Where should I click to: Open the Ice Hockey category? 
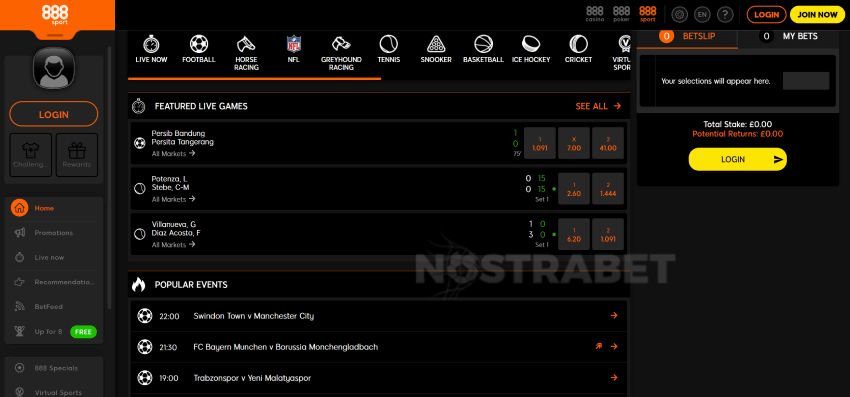(x=531, y=49)
